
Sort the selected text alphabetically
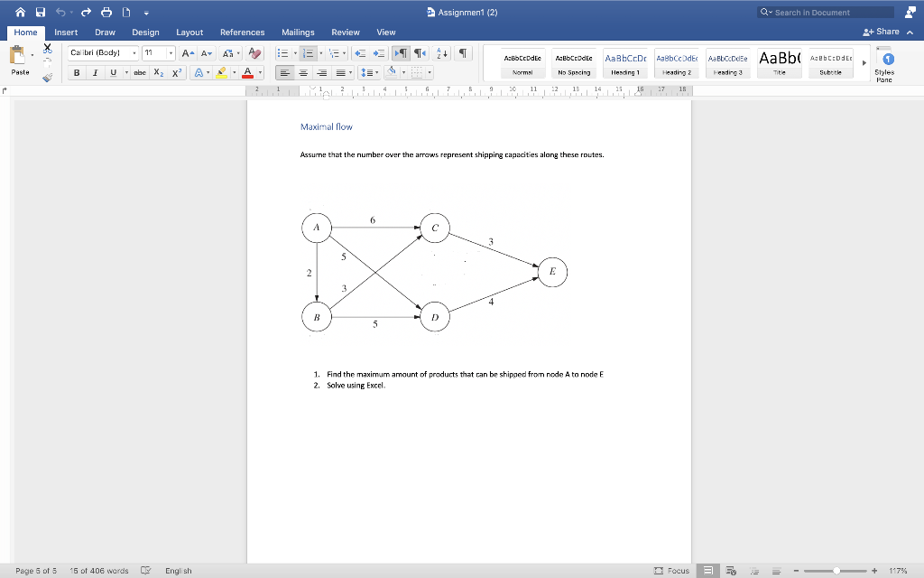[x=439, y=52]
